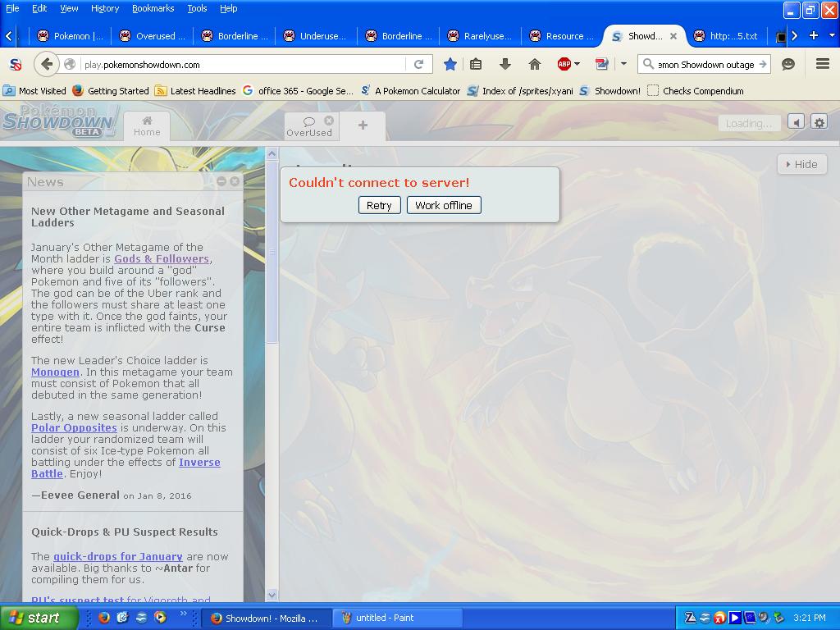
Task: Select the Showdown Home tab
Action: click(147, 126)
